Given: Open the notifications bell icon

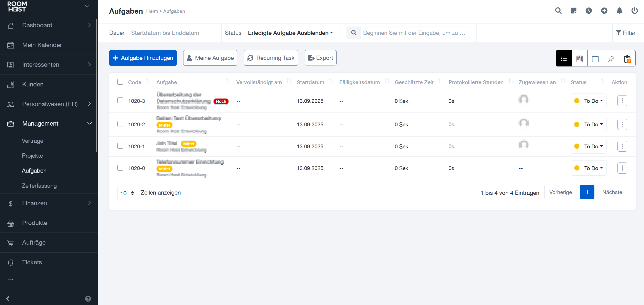Looking at the screenshot, I should tap(619, 11).
